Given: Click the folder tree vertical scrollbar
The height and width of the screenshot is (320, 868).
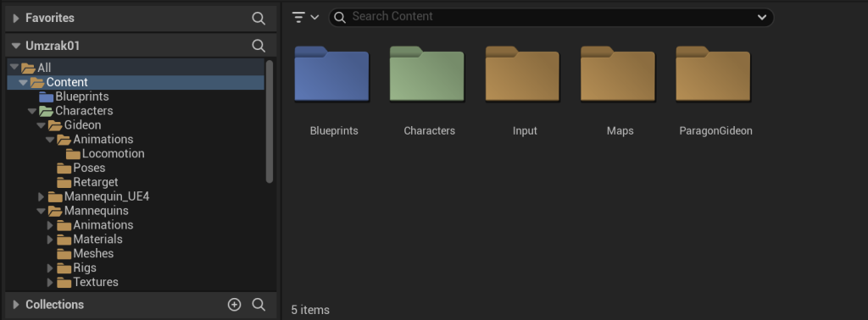Looking at the screenshot, I should tap(270, 122).
